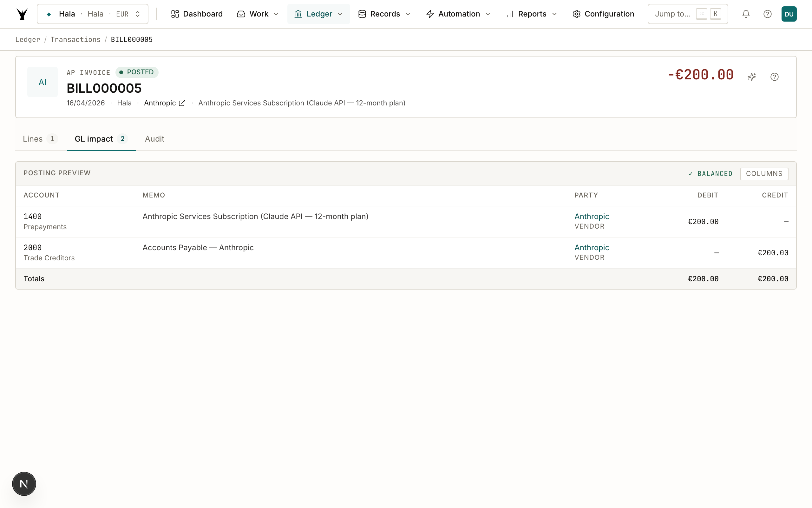Click the Jump to search field
The height and width of the screenshot is (508, 812).
point(688,14)
